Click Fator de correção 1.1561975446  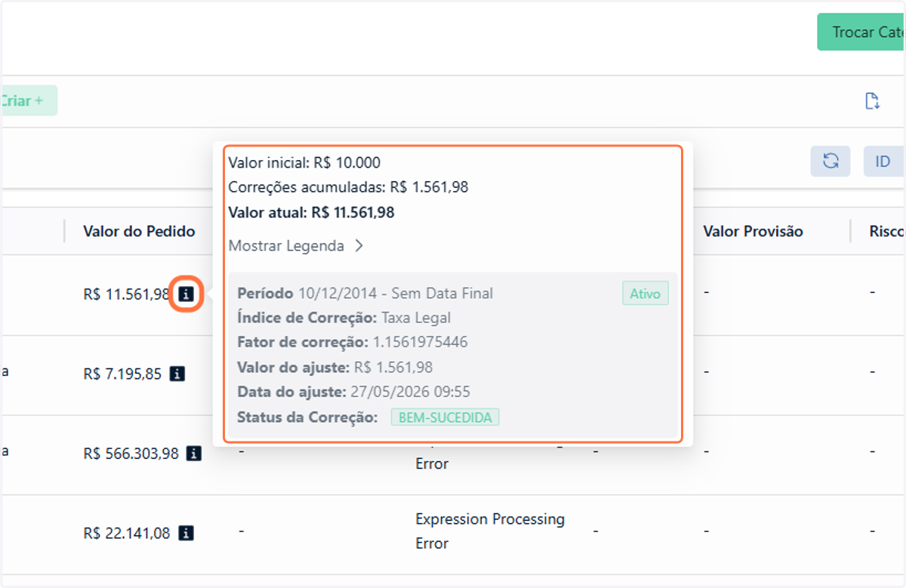(353, 342)
